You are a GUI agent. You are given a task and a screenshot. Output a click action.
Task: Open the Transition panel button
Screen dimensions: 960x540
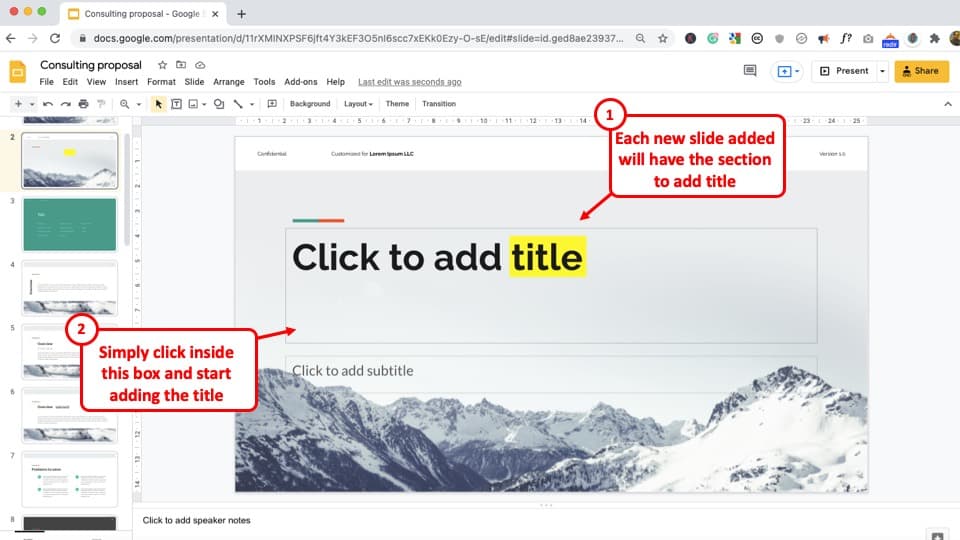(439, 104)
